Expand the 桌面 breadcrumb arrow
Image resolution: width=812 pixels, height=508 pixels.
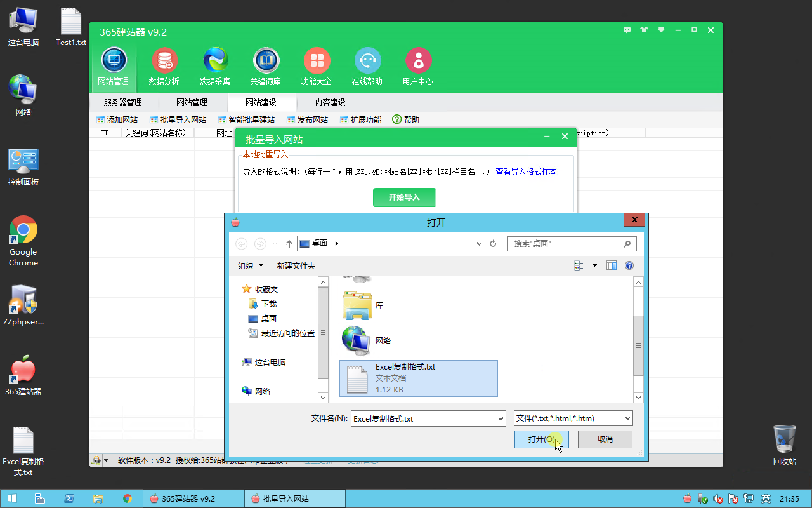tap(337, 244)
